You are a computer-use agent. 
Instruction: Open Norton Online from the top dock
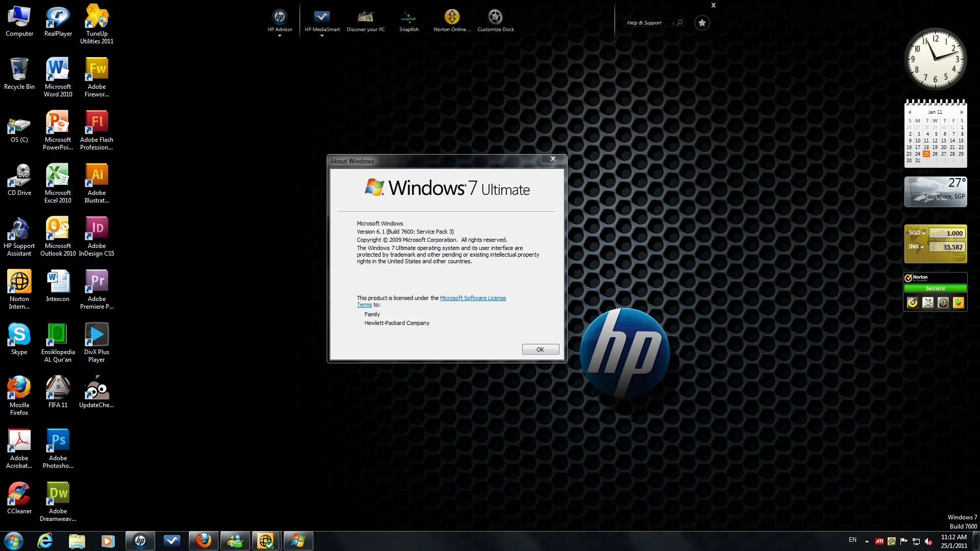pos(452,16)
